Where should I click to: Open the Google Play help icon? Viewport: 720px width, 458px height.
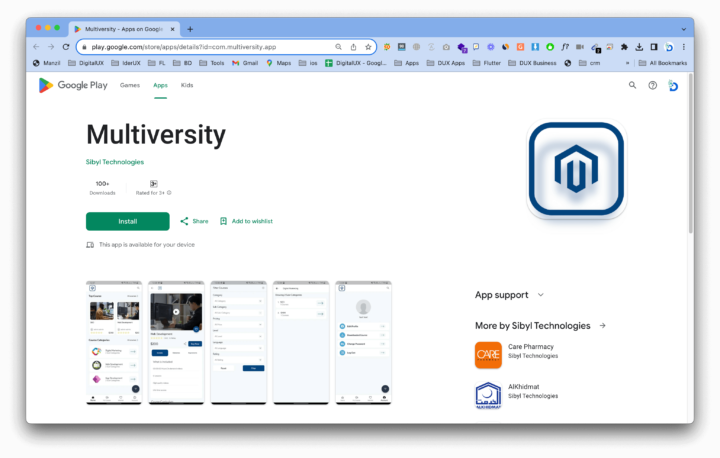click(x=652, y=85)
